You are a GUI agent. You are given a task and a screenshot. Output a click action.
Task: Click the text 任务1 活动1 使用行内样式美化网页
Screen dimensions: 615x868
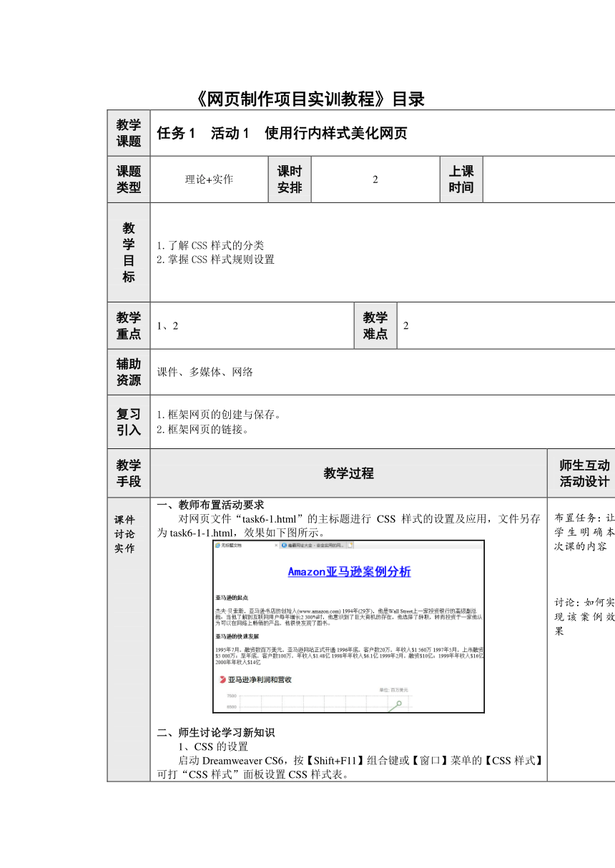pyautogui.click(x=282, y=133)
